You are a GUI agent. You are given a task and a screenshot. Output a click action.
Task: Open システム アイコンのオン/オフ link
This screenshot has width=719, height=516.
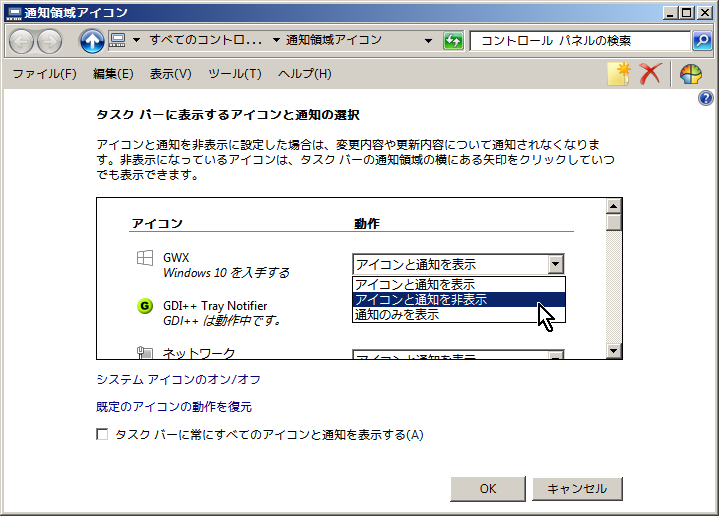click(178, 380)
